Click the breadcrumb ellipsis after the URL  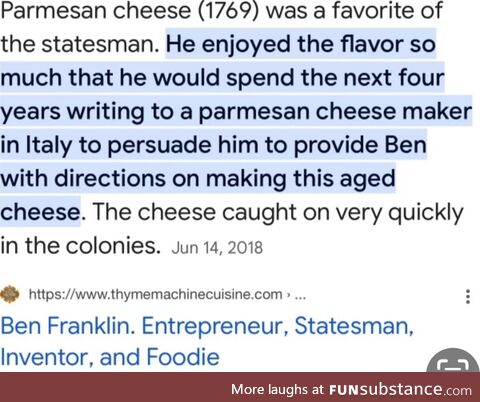pos(300,296)
